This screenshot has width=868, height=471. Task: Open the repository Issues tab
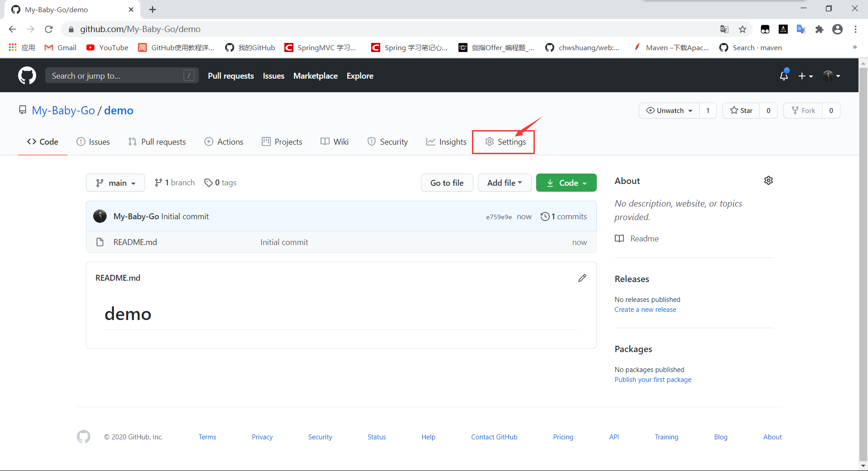click(x=93, y=142)
